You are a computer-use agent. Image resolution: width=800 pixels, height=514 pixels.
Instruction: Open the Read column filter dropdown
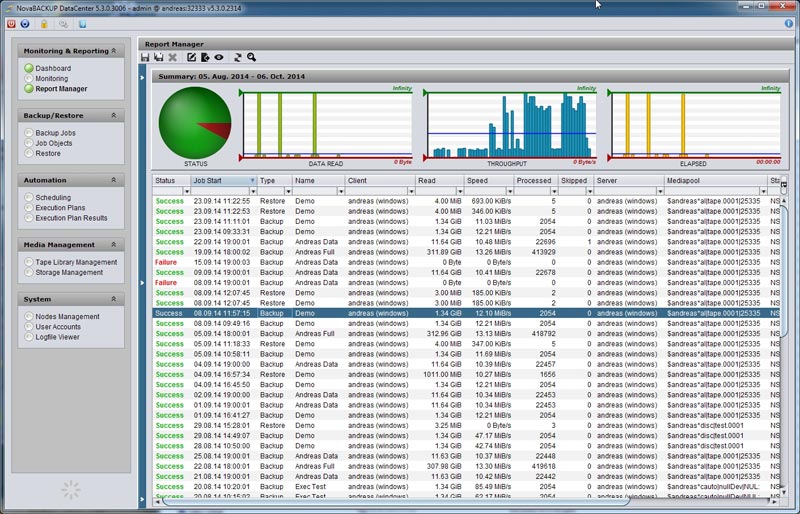pyautogui.click(x=460, y=191)
